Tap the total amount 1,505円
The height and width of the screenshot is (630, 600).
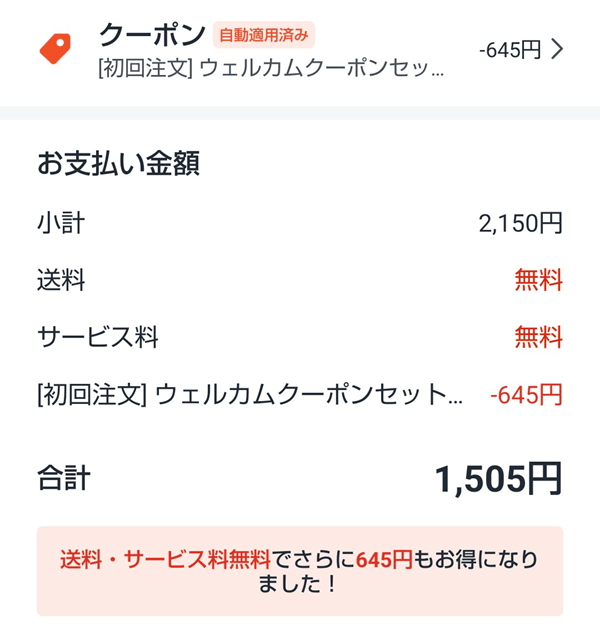[498, 479]
